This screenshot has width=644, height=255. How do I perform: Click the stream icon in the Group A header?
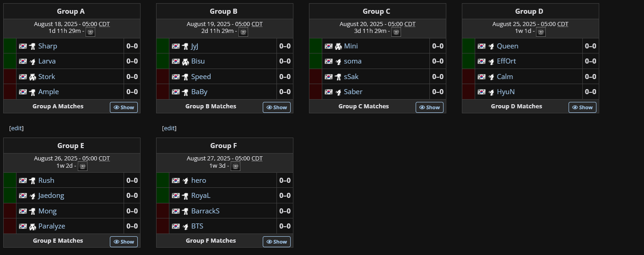click(91, 32)
